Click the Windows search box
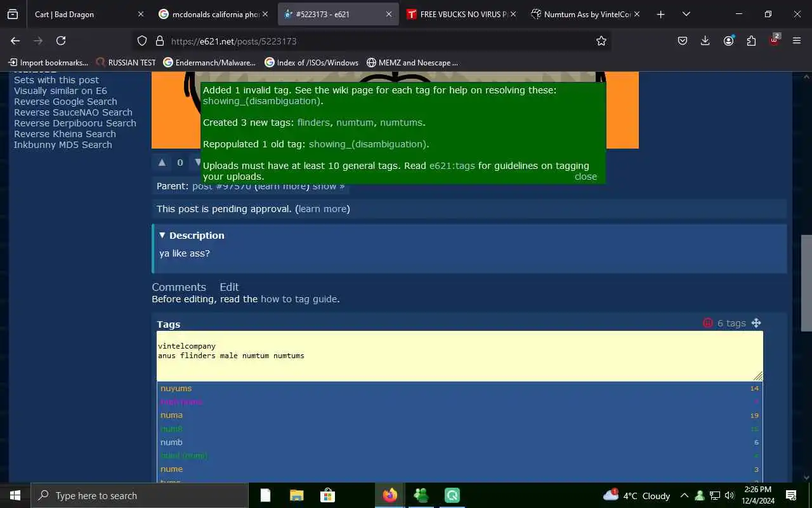 click(140, 495)
